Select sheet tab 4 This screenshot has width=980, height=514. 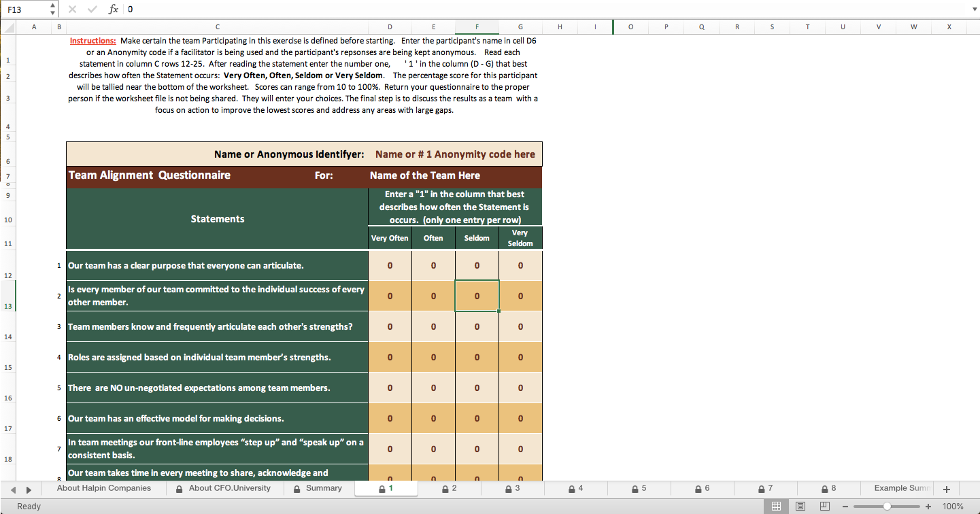point(576,488)
